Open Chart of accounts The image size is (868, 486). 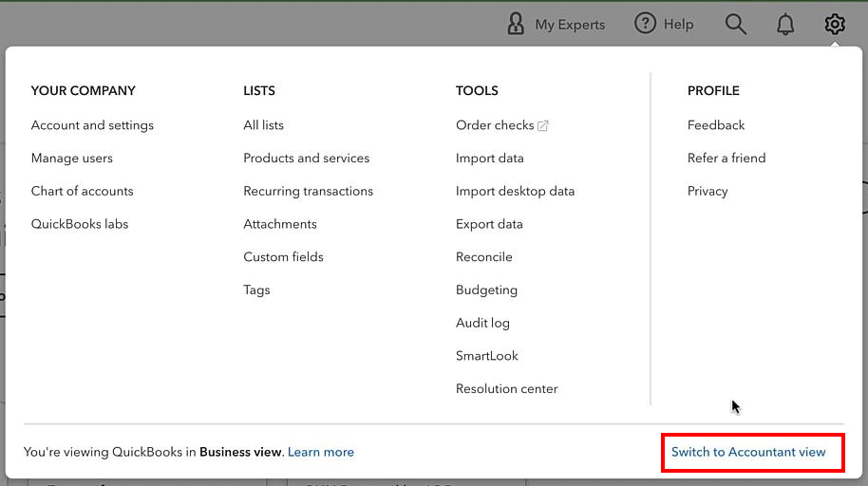82,191
